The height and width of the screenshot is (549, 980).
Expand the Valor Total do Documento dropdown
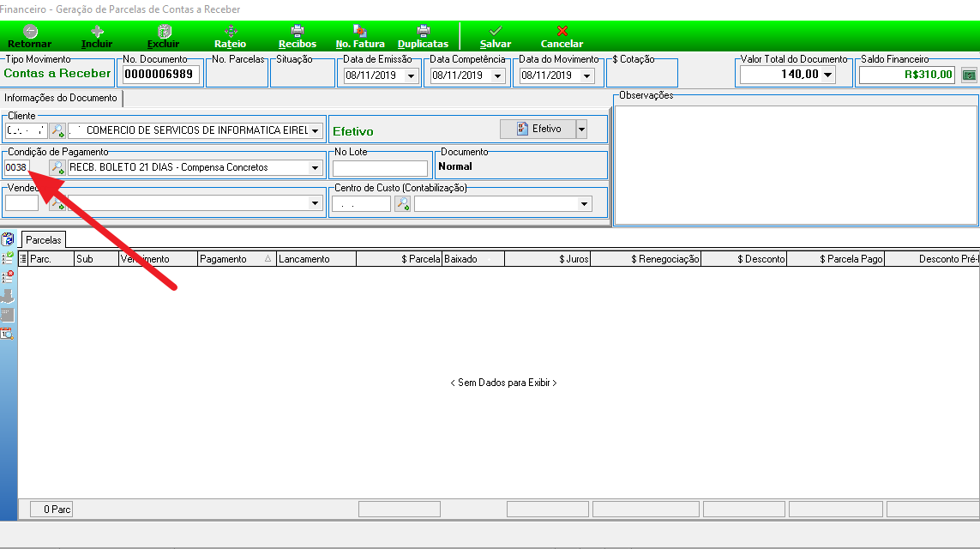coord(827,75)
